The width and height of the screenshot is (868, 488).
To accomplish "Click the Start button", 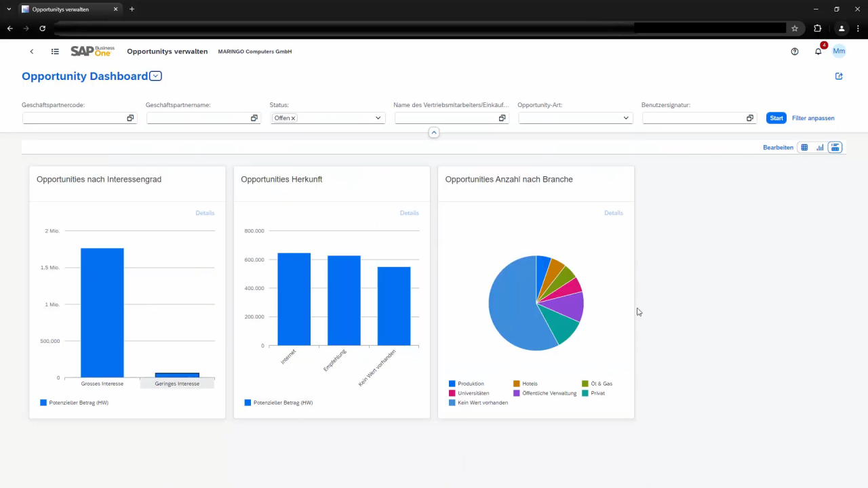I will pyautogui.click(x=776, y=118).
